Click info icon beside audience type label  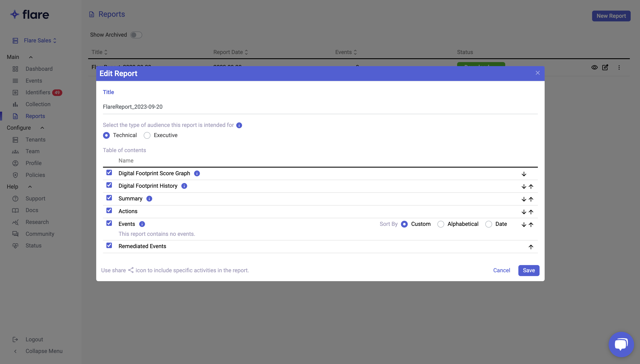point(239,125)
